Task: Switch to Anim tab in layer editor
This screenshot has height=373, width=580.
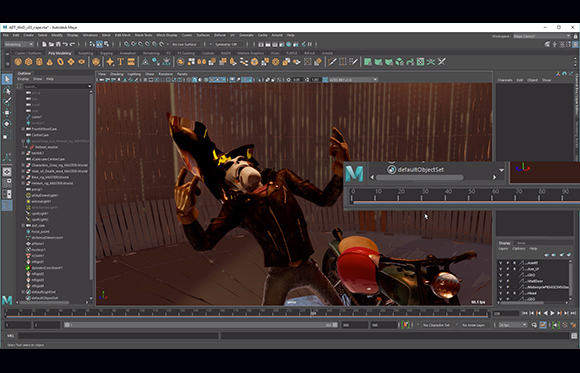Action: click(521, 243)
